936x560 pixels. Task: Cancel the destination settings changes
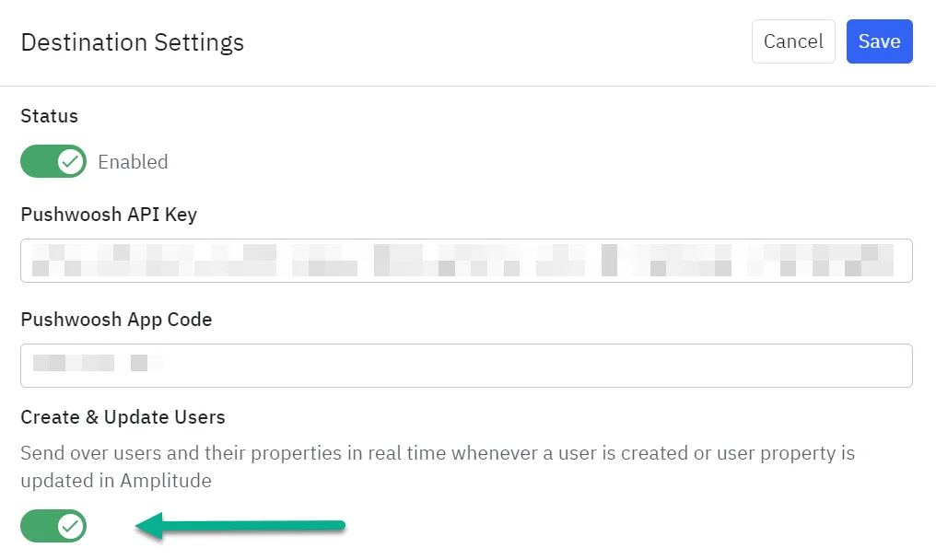coord(793,41)
